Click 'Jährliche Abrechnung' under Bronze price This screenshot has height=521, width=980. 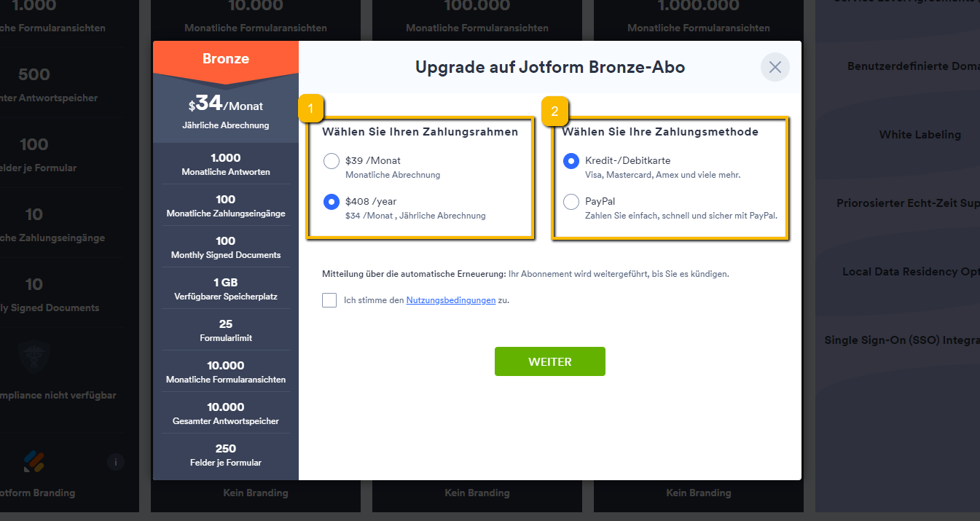226,125
